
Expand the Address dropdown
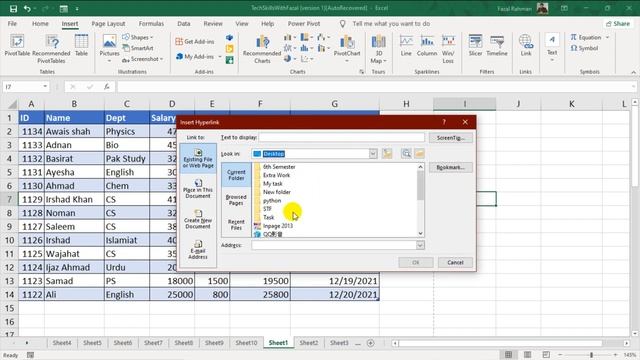pyautogui.click(x=420, y=245)
